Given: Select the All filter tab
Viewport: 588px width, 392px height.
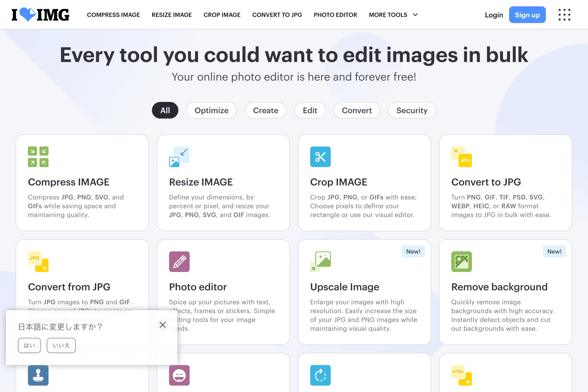Looking at the screenshot, I should tap(165, 110).
